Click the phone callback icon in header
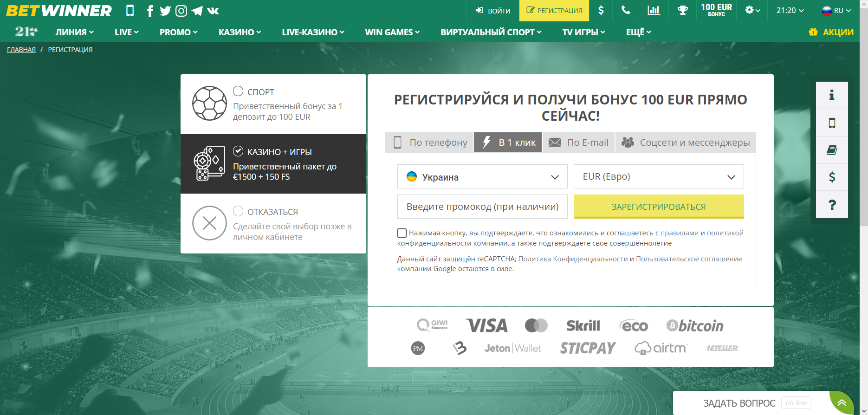 [x=626, y=10]
